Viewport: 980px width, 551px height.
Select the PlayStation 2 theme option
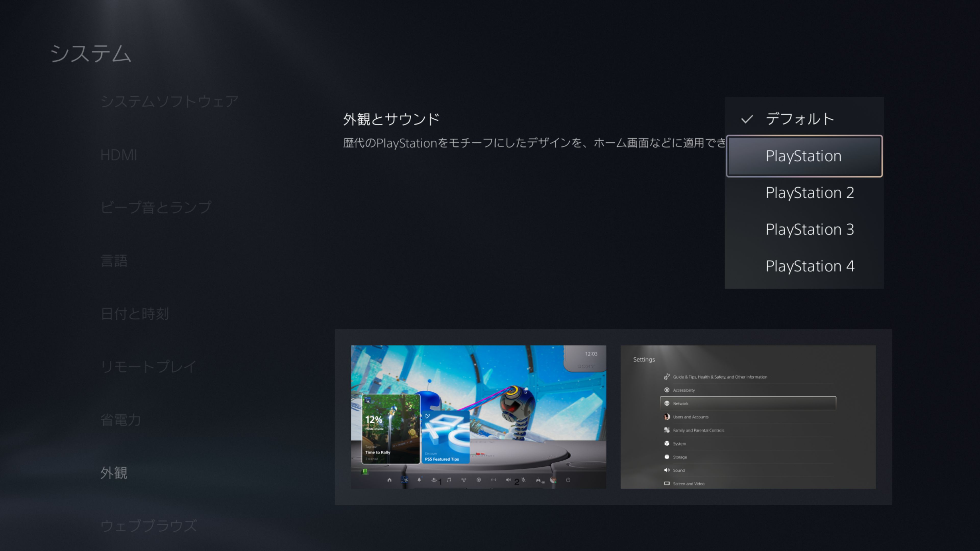pos(809,193)
